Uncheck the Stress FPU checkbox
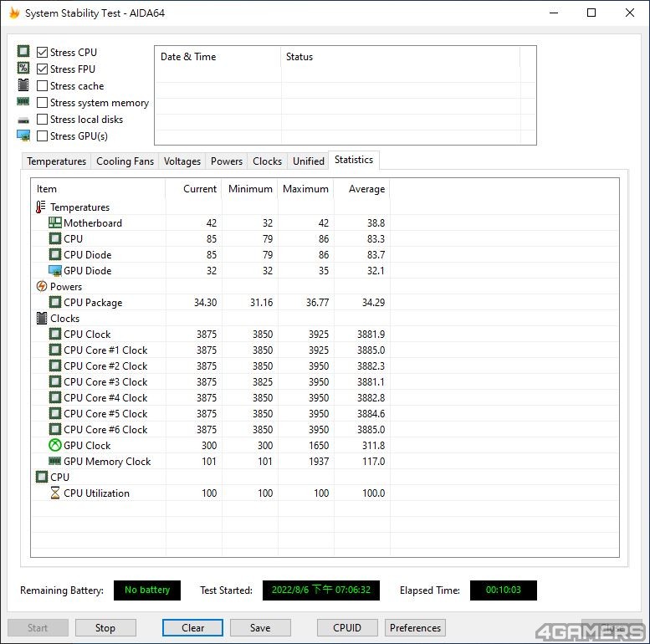The height and width of the screenshot is (644, 650). pos(42,69)
